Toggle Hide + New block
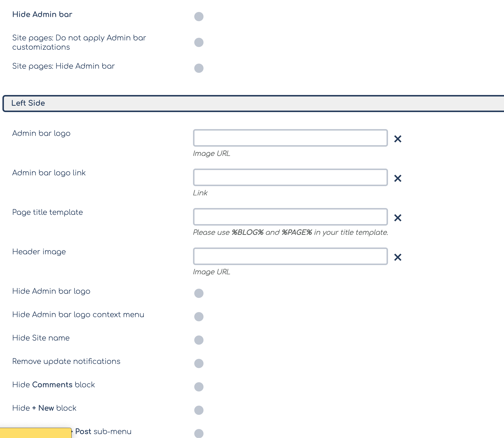This screenshot has height=438, width=504. 199,410
